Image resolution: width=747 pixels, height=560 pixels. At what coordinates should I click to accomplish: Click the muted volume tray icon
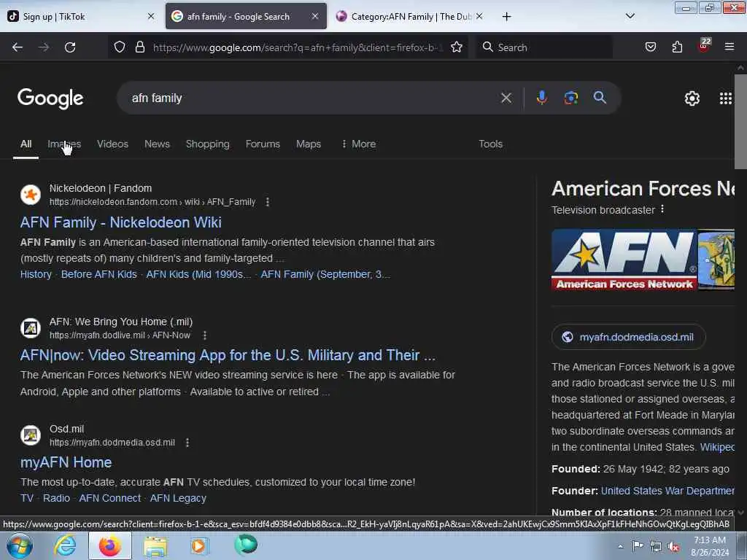click(x=673, y=547)
